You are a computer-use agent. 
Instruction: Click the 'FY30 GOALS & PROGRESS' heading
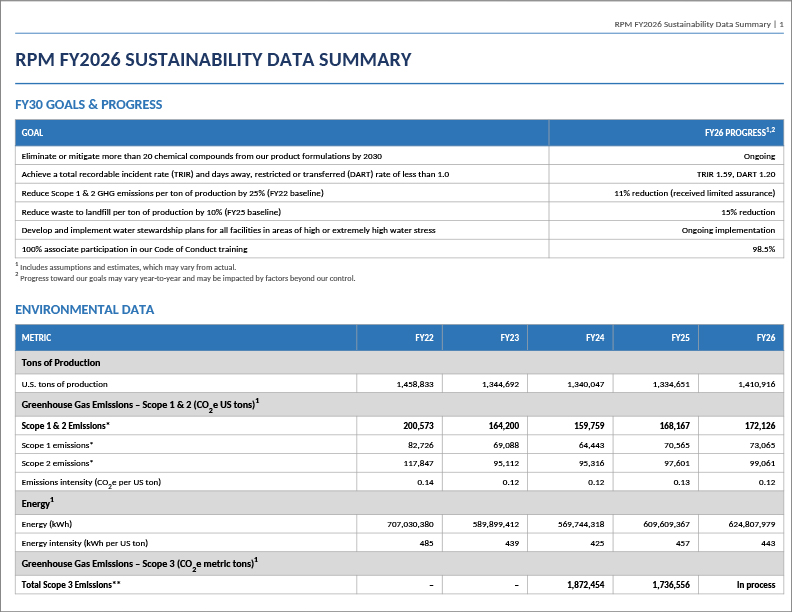[88, 105]
